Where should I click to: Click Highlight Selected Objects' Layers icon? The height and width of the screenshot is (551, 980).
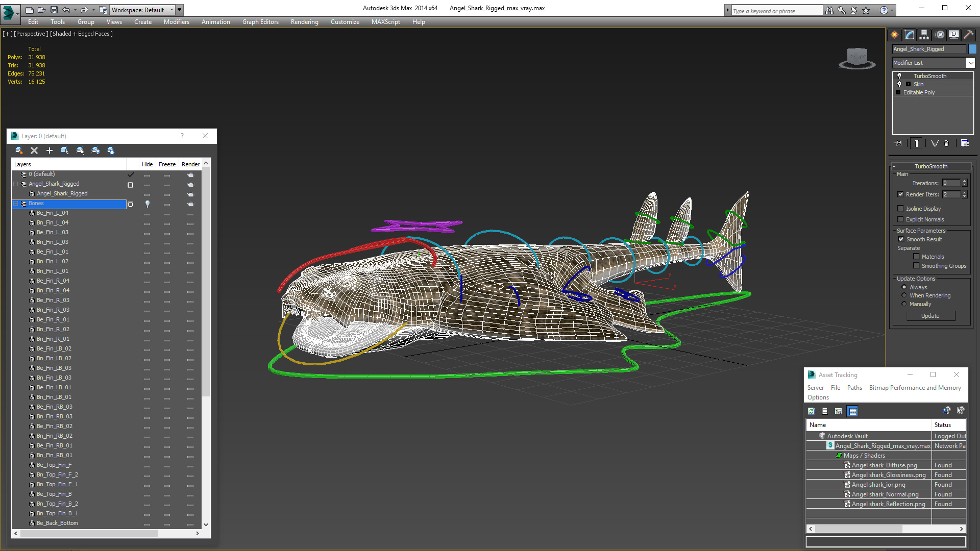[80, 151]
